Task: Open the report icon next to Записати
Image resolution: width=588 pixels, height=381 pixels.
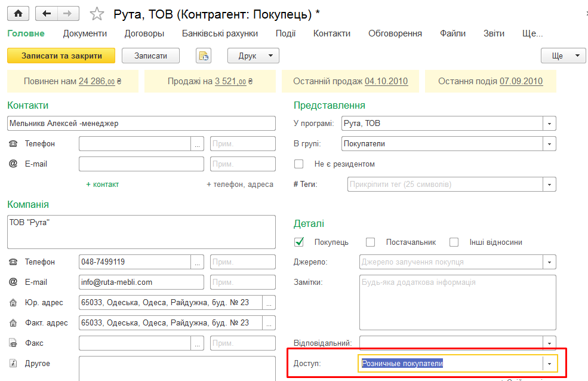Action: click(x=203, y=56)
